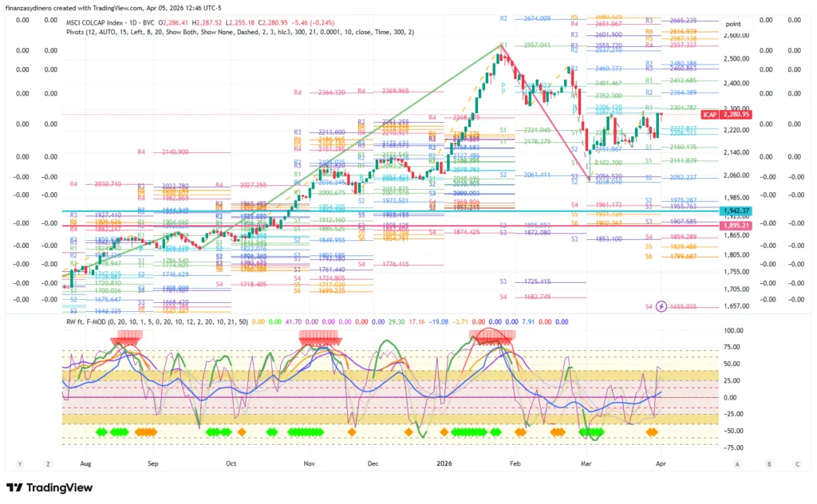The height and width of the screenshot is (504, 817).
Task: Click the Mar label on the time axis
Action: 586,463
